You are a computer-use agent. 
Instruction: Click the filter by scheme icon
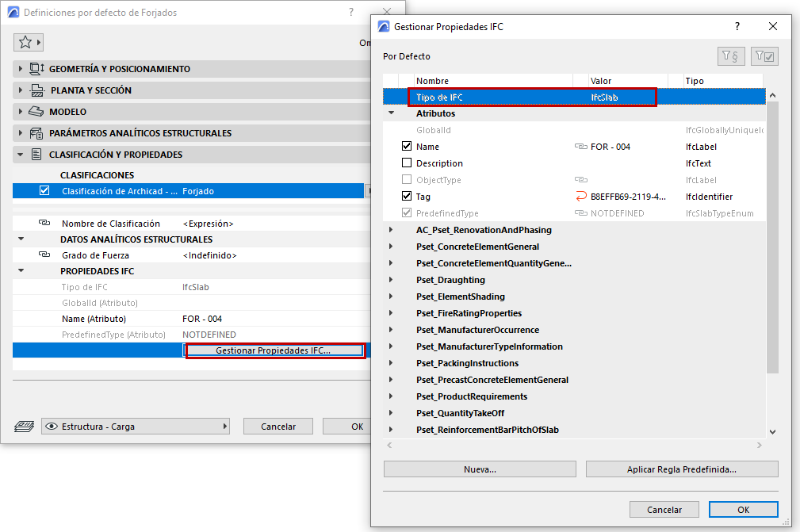731,56
